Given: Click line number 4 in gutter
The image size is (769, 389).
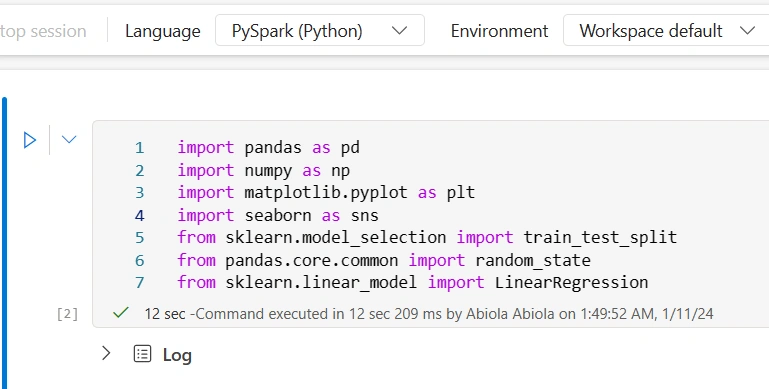Looking at the screenshot, I should [x=140, y=215].
